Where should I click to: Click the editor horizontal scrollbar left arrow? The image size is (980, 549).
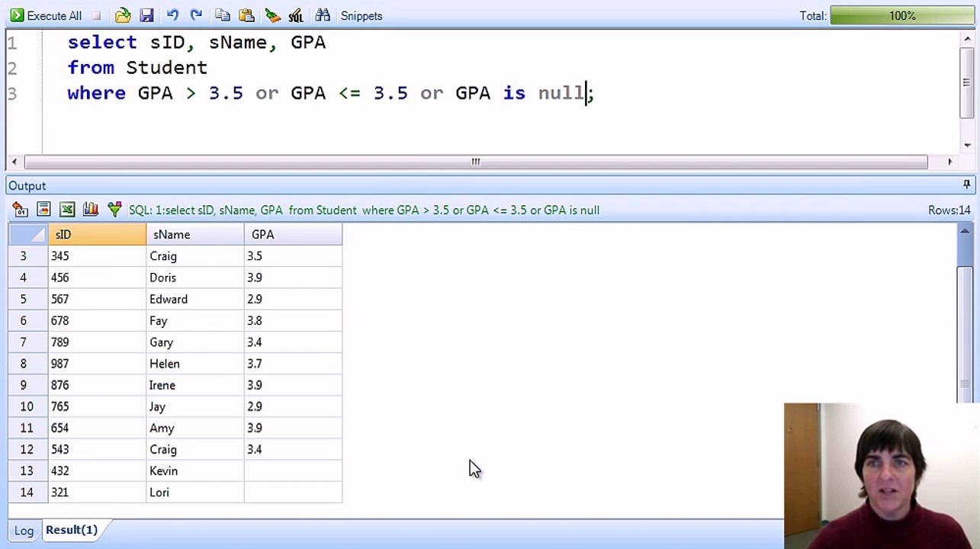(14, 162)
